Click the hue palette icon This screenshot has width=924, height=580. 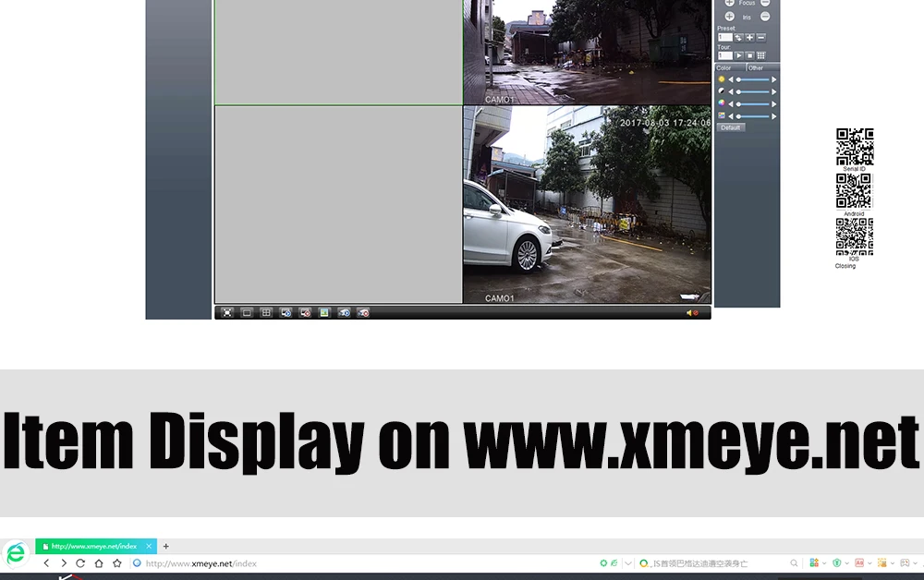722,115
